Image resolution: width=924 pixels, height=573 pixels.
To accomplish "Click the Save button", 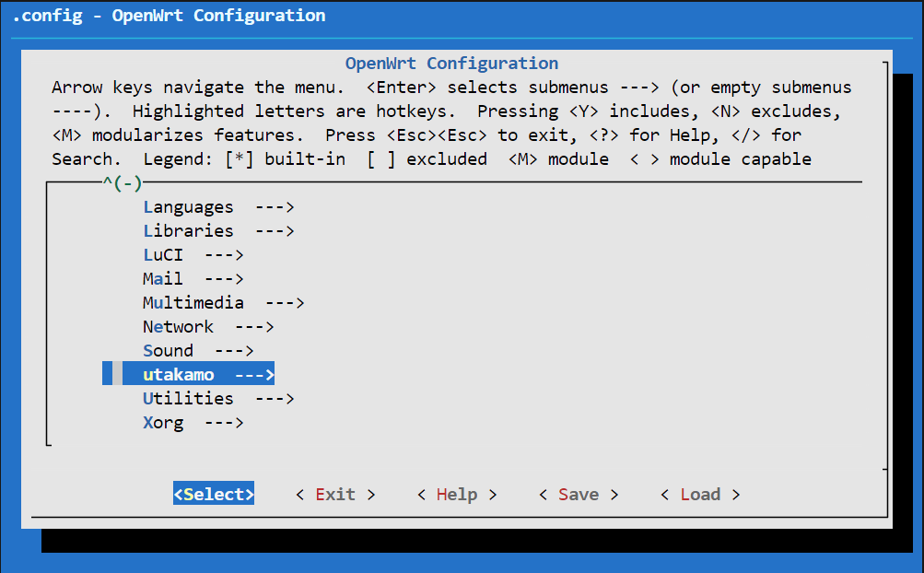I will tap(579, 494).
